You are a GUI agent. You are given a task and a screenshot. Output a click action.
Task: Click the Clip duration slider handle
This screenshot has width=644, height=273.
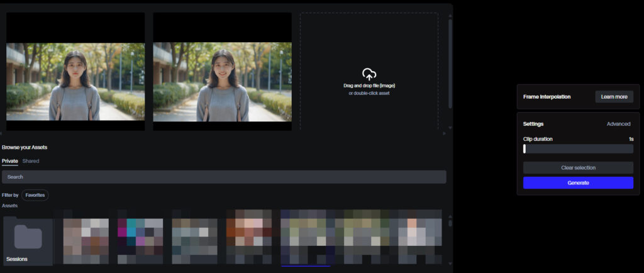525,149
